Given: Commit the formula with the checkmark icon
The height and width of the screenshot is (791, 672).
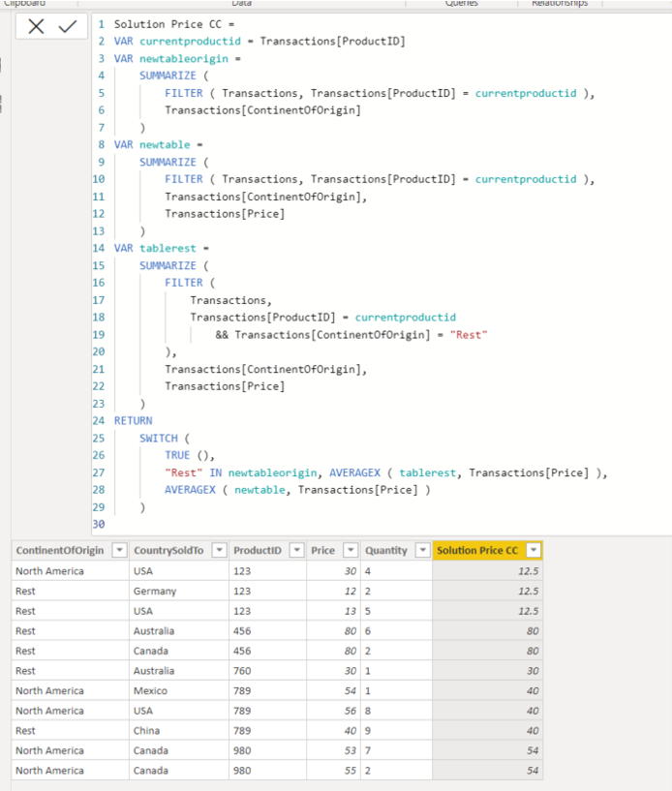Looking at the screenshot, I should pyautogui.click(x=67, y=26).
